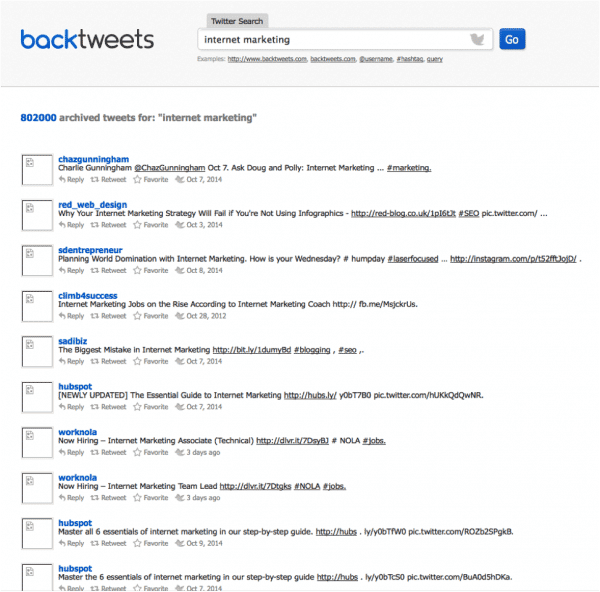This screenshot has height=592, width=600.
Task: Open the @username example link
Action: pos(376,59)
